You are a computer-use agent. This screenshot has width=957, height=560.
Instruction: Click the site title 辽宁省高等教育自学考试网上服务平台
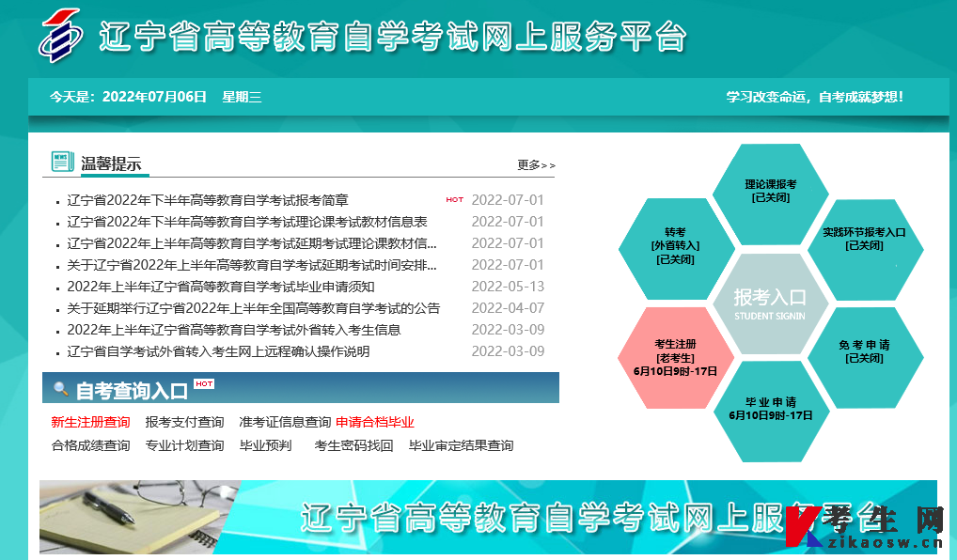[x=393, y=37]
